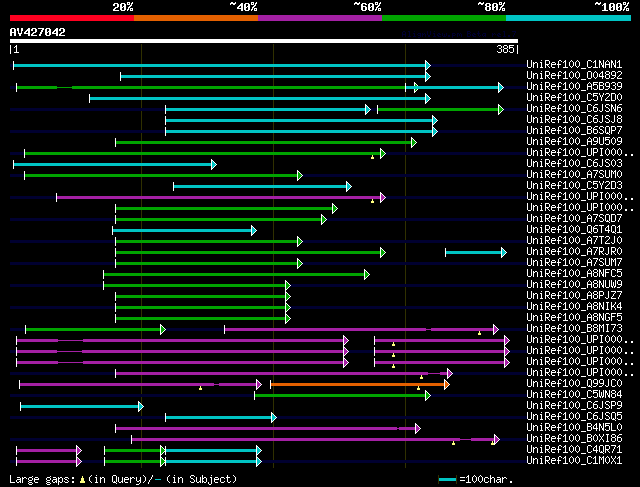Click the green ~80% identity legend segment
Image resolution: width=640 pixels, height=487 pixels.
point(444,18)
